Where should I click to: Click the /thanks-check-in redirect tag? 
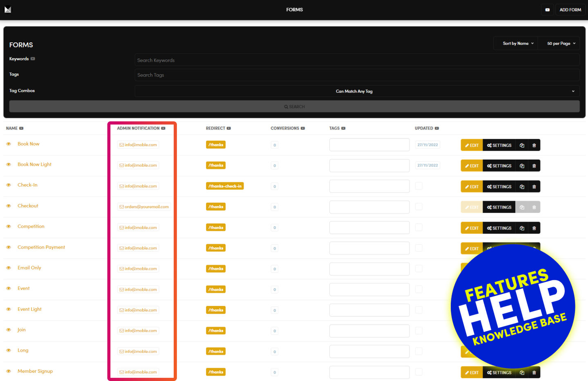tap(225, 186)
